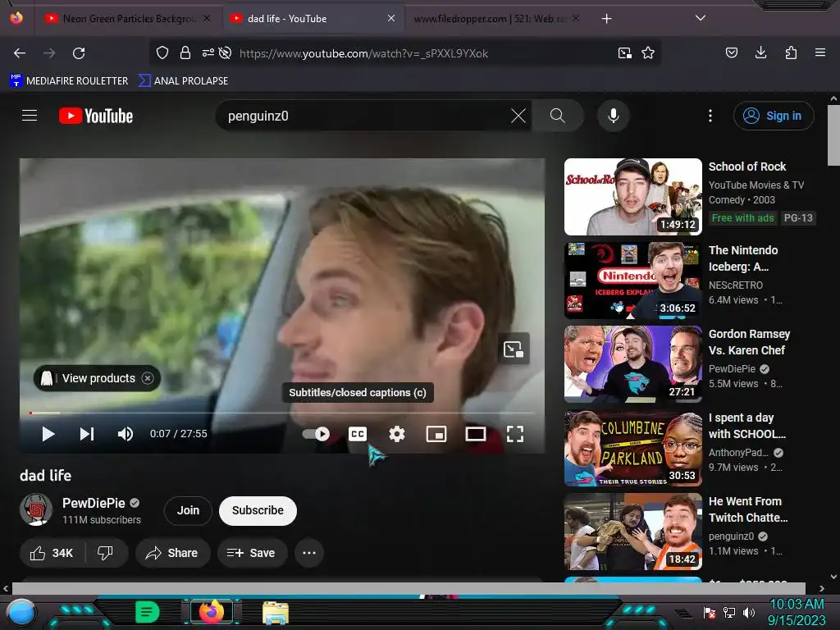
Task: Click the Sign in button
Action: pyautogui.click(x=773, y=116)
